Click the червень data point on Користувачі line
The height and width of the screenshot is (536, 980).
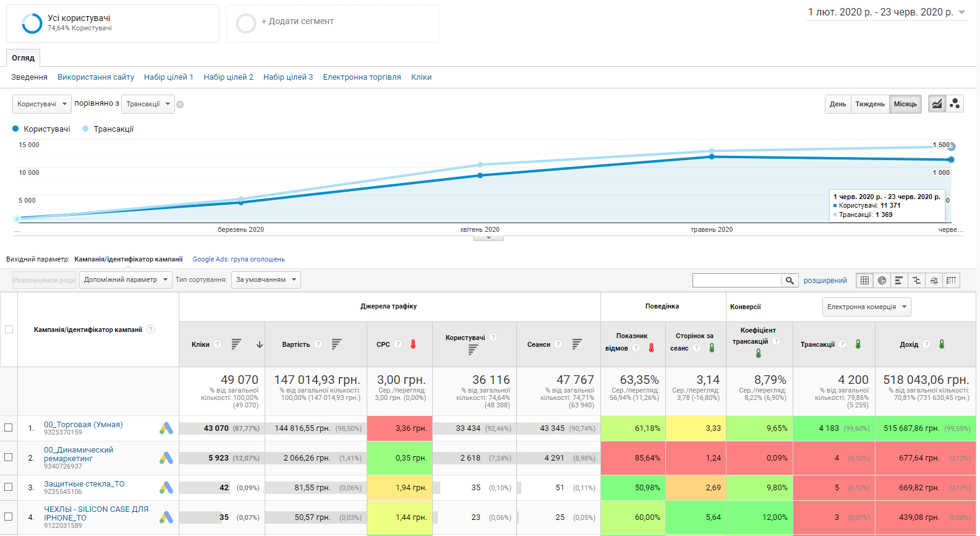[951, 160]
